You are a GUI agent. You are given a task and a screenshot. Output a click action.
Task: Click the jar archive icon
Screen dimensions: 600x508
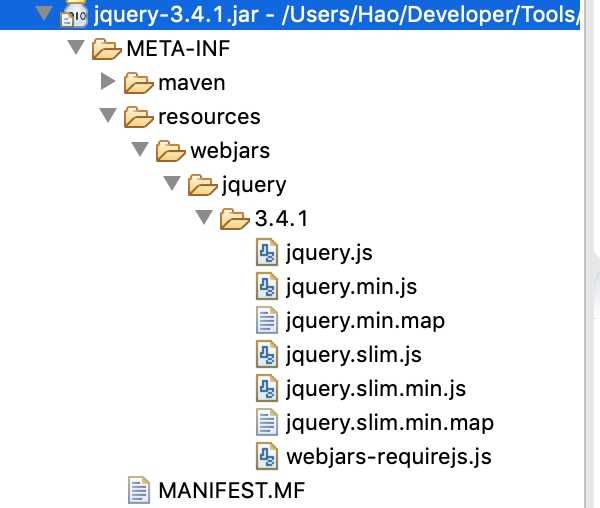point(74,15)
